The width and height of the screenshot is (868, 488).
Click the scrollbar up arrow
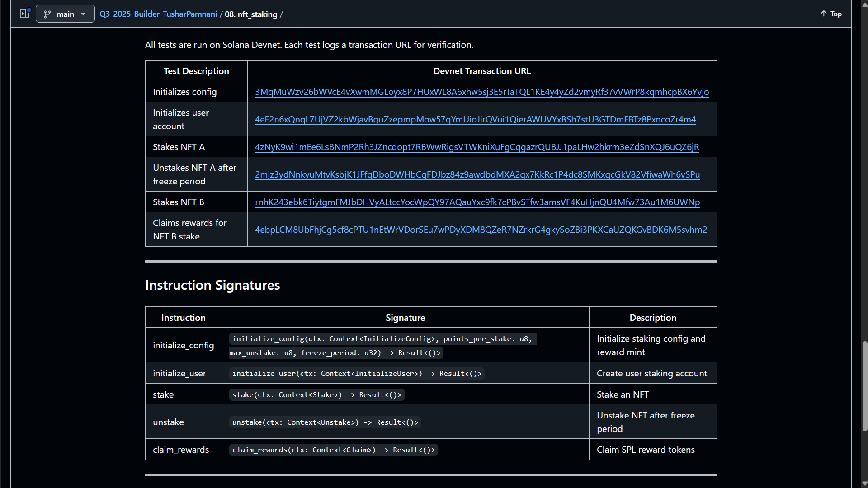865,4
